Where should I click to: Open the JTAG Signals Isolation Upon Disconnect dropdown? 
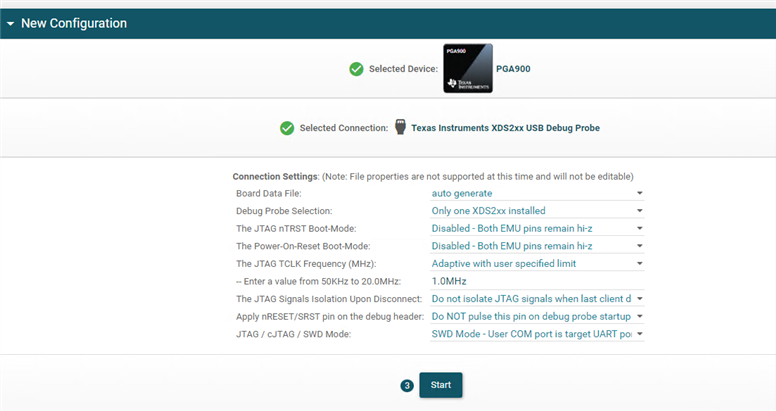pos(537,299)
